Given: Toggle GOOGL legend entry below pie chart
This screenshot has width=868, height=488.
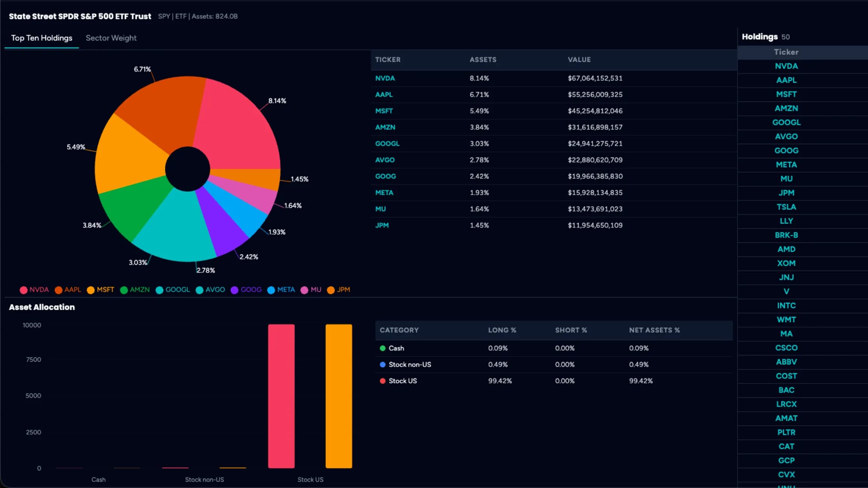Looking at the screenshot, I should click(x=173, y=290).
